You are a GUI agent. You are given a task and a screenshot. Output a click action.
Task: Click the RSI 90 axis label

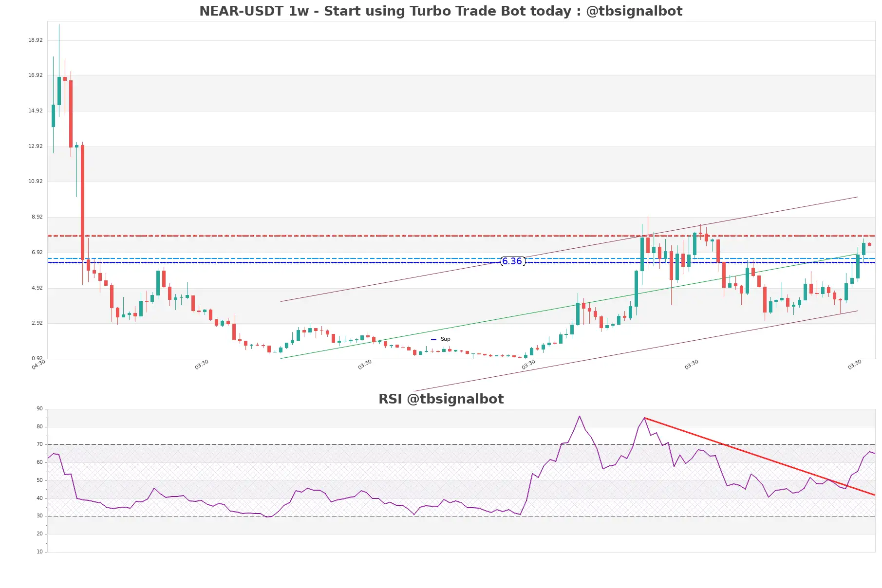39,409
